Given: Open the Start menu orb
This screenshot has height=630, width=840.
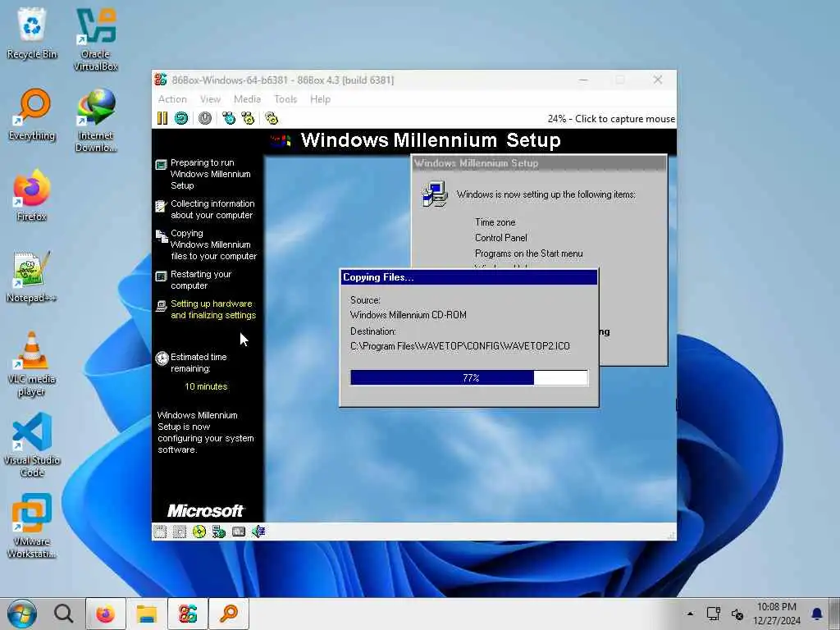Looking at the screenshot, I should (22, 614).
